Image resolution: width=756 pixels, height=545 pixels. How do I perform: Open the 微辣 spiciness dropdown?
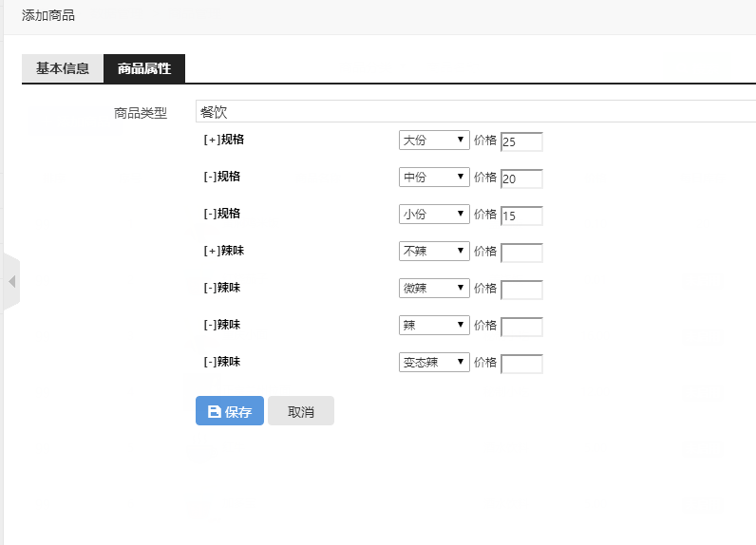pyautogui.click(x=434, y=288)
